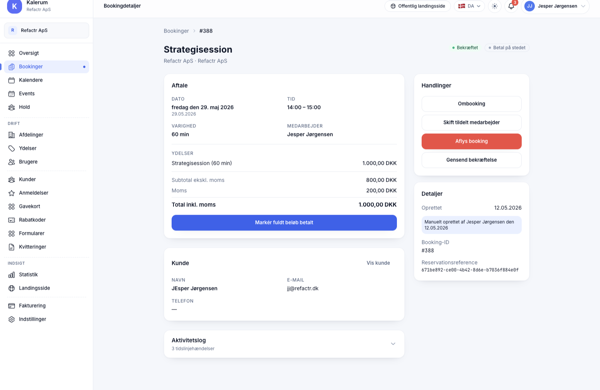Open the DA language dropdown
The width and height of the screenshot is (600, 390).
click(x=470, y=6)
